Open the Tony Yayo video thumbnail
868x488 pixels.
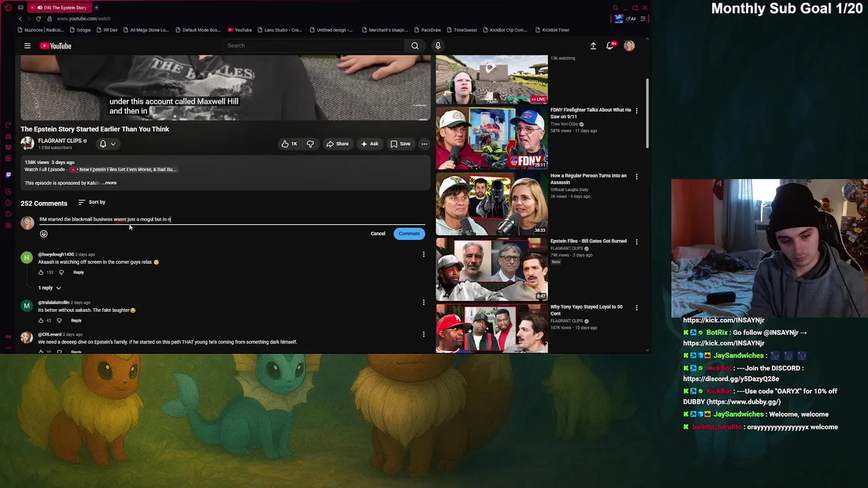(492, 328)
